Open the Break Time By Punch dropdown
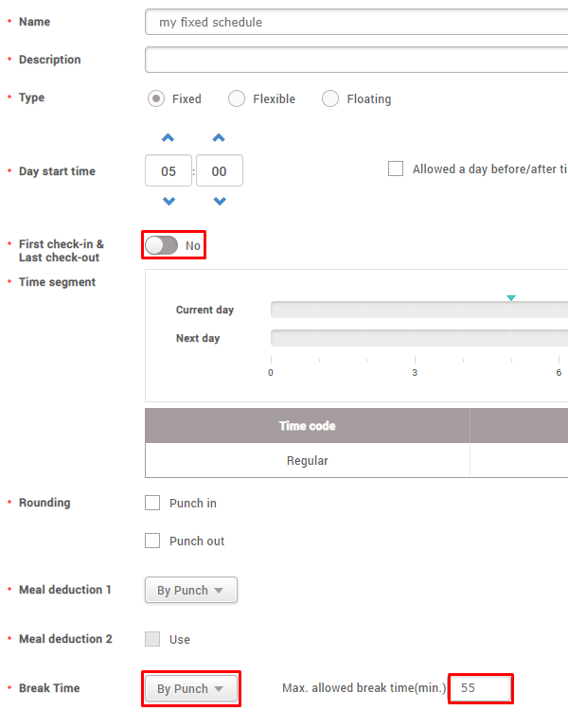This screenshot has width=568, height=728. (190, 688)
